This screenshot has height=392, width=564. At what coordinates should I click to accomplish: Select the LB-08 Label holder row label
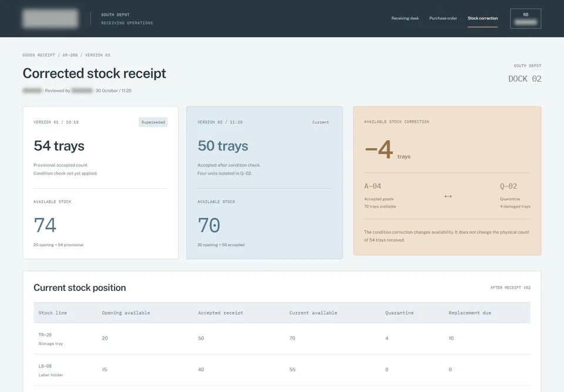[x=51, y=370]
